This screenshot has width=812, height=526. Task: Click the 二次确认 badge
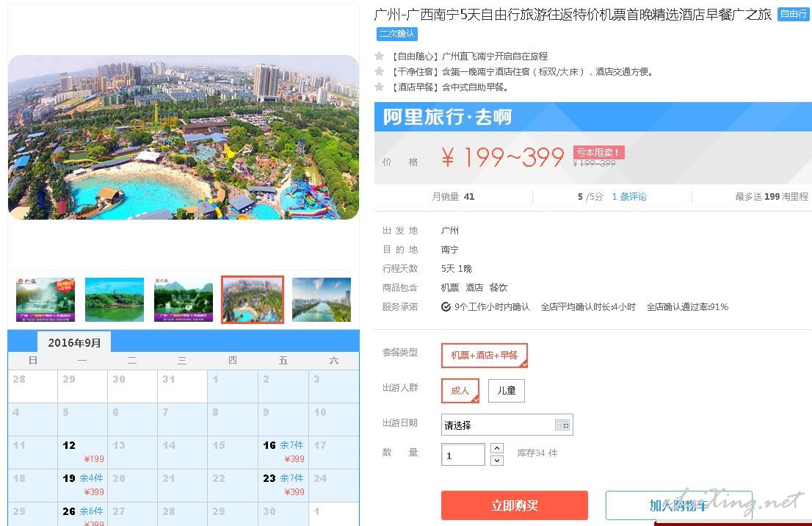(396, 34)
